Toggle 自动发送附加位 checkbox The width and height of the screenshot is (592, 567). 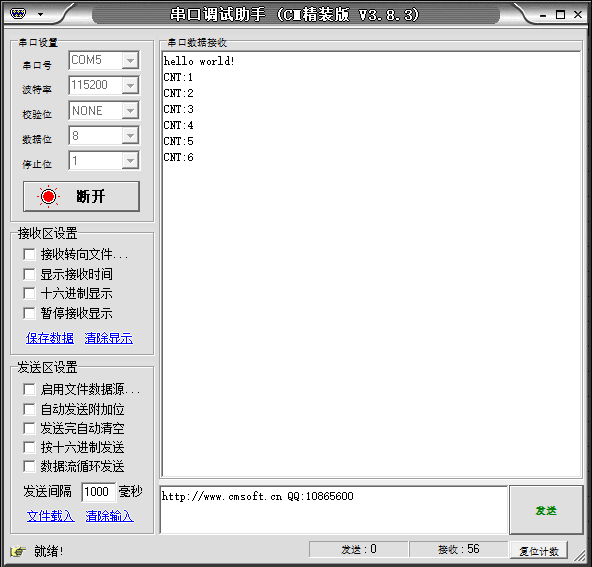tap(29, 409)
